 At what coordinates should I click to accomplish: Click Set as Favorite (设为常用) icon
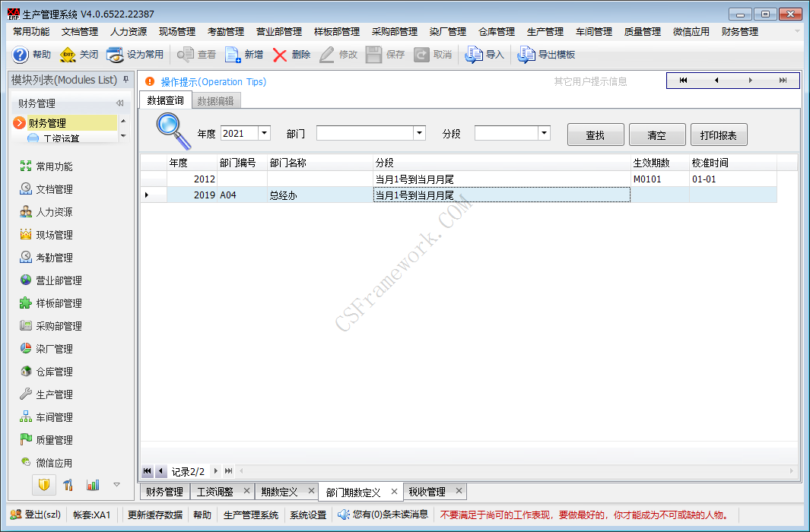[x=115, y=55]
